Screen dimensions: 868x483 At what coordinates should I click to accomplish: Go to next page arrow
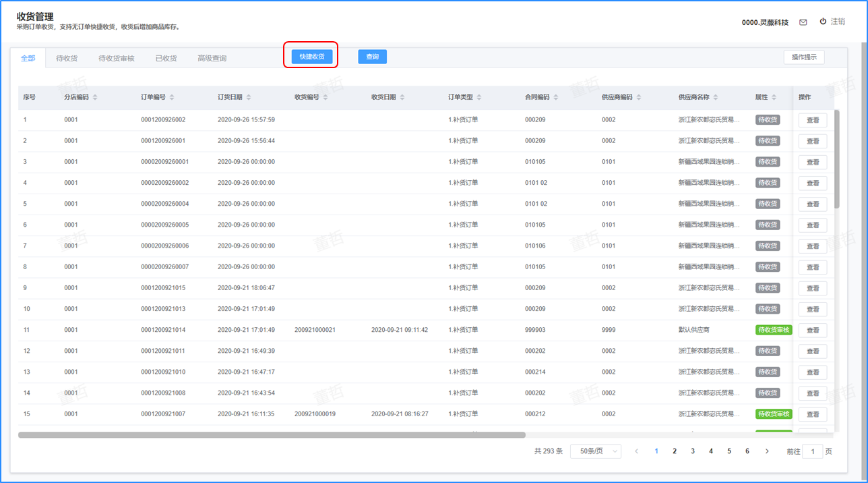(x=767, y=451)
